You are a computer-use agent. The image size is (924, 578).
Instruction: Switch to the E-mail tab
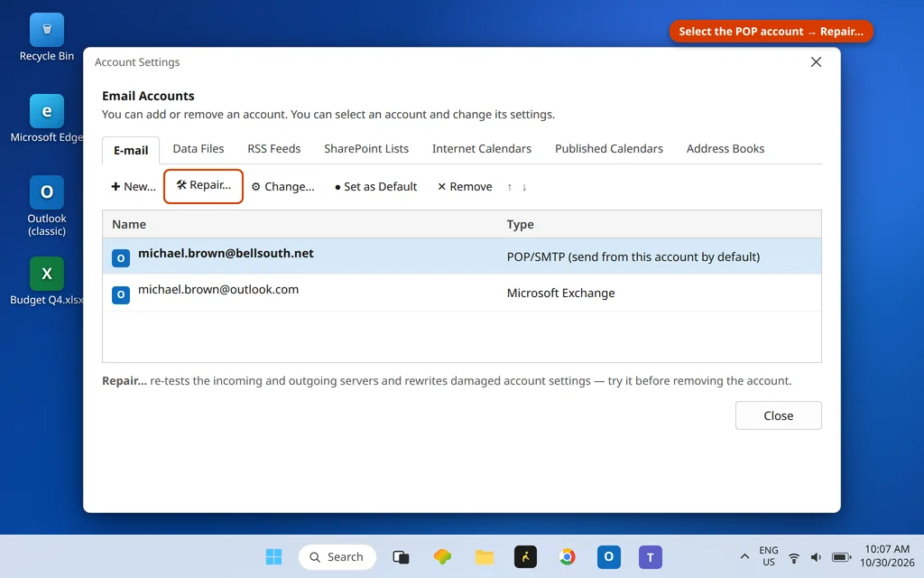[x=130, y=150]
